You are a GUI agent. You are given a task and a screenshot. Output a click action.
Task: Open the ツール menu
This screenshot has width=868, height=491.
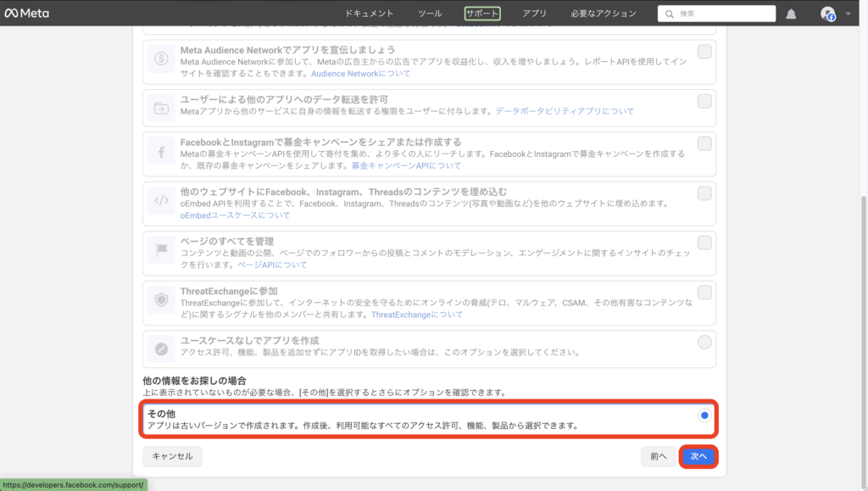[x=430, y=14]
